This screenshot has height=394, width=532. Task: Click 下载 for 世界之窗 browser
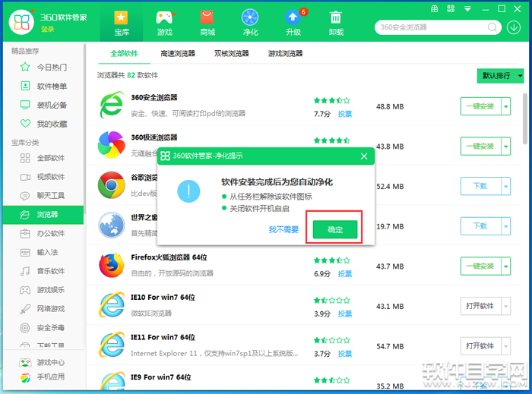pos(480,226)
